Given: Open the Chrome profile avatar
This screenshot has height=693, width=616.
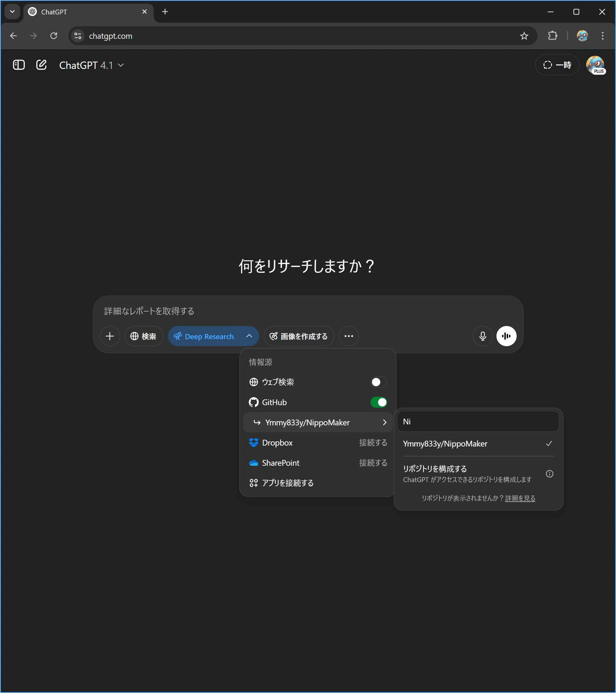Looking at the screenshot, I should pos(582,36).
